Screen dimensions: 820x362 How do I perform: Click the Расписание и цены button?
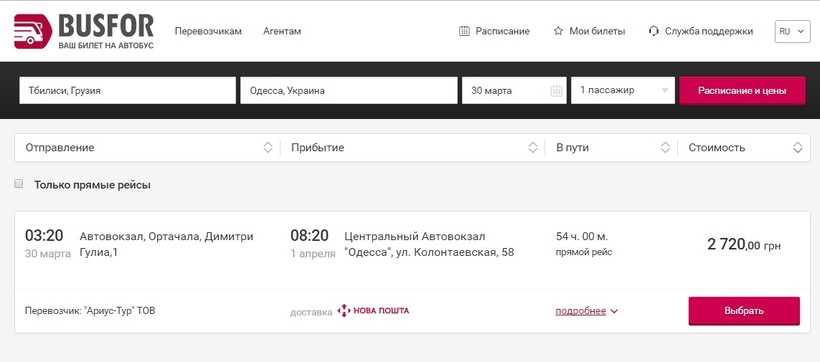[742, 90]
